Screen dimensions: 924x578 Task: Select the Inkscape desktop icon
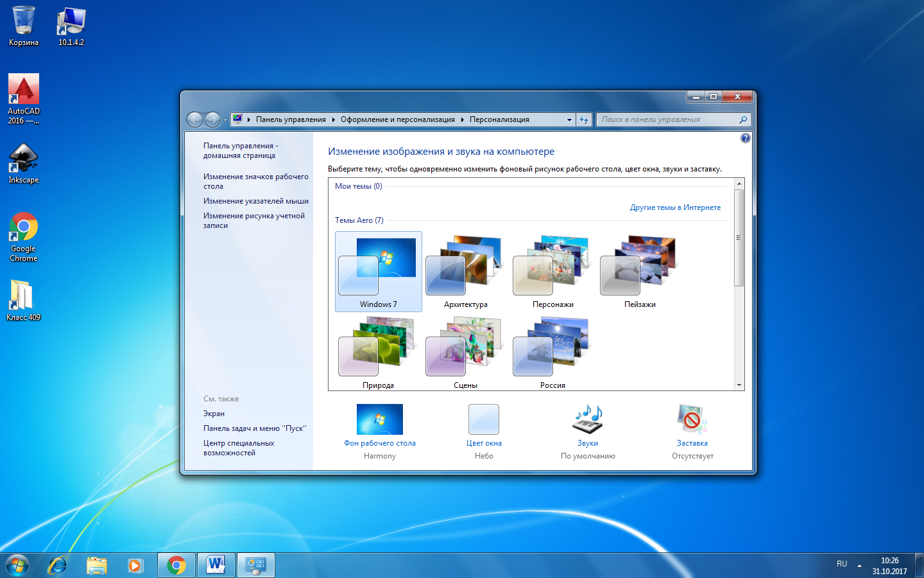coord(24,163)
